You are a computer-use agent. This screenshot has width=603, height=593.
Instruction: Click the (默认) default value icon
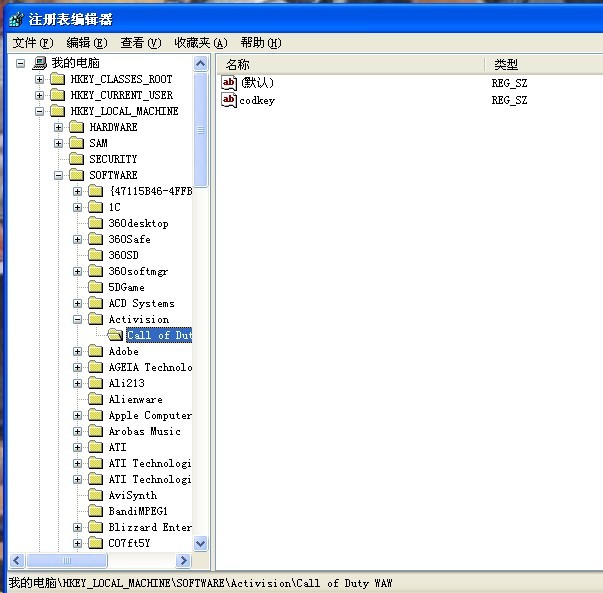coord(229,83)
